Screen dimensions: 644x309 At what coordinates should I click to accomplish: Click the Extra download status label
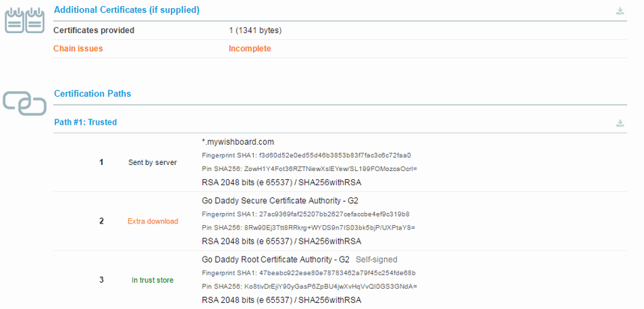click(152, 221)
